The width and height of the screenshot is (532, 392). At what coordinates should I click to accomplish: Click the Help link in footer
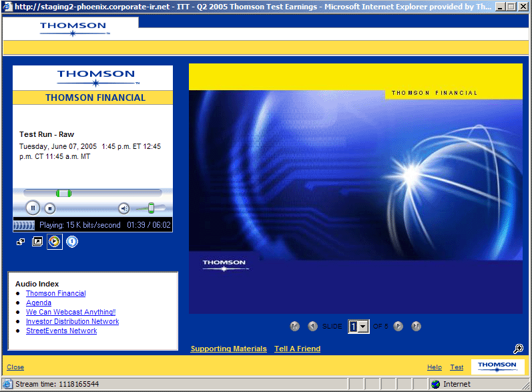(434, 367)
